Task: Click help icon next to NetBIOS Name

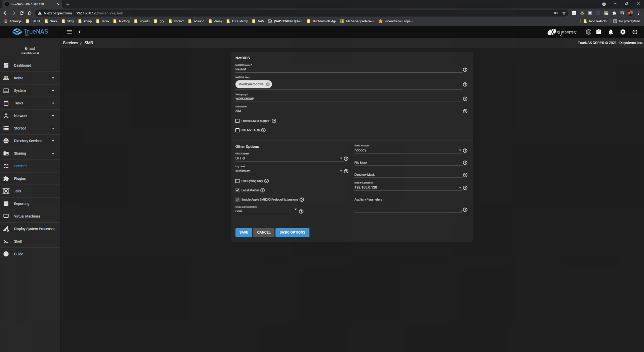Action: click(465, 70)
